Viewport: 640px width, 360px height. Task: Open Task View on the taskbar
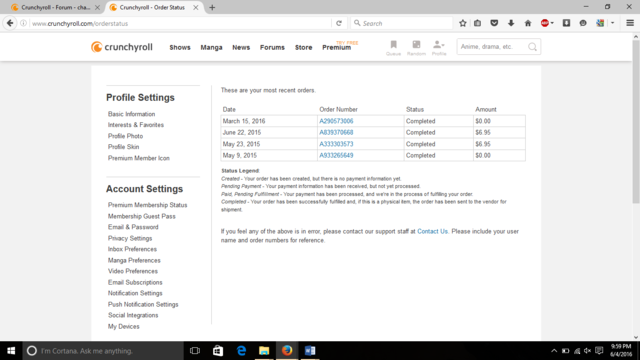point(195,351)
